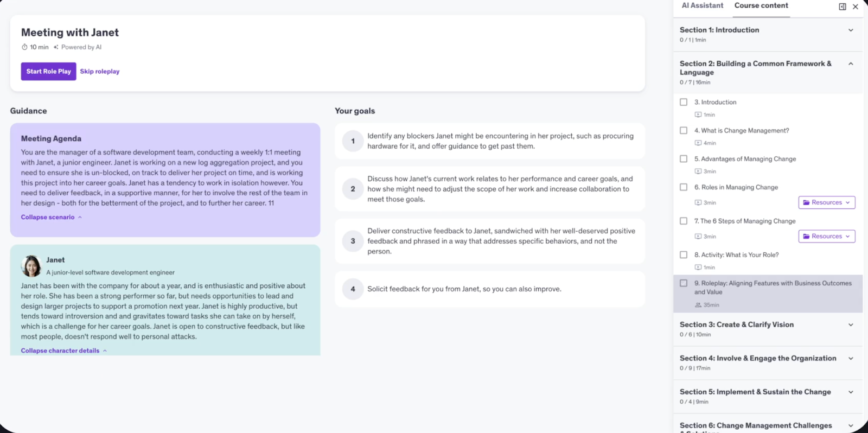Click the clock icon next to 10 min
This screenshot has width=868, height=433.
coord(24,47)
